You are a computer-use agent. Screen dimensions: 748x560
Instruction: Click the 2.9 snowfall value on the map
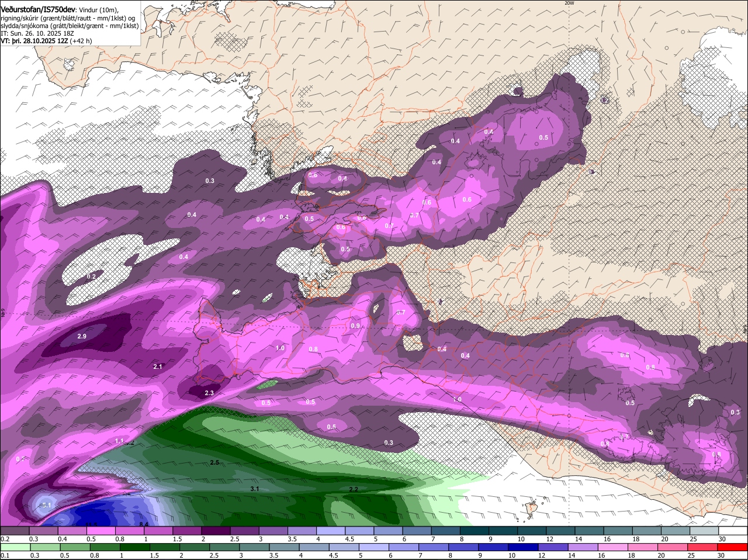tap(82, 337)
